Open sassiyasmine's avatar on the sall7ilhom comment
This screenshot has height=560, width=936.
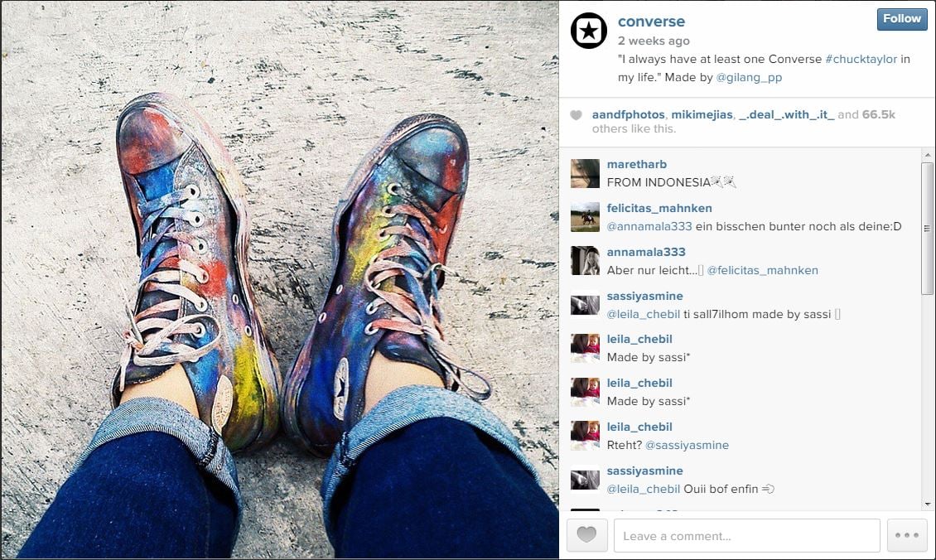coord(585,305)
